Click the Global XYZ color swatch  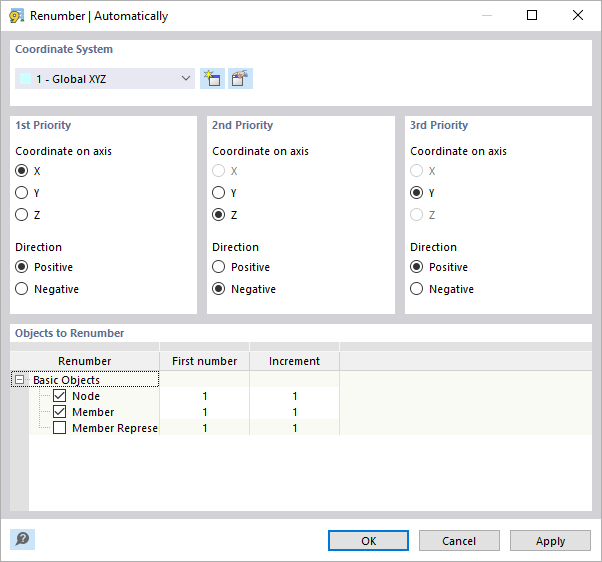[25, 79]
